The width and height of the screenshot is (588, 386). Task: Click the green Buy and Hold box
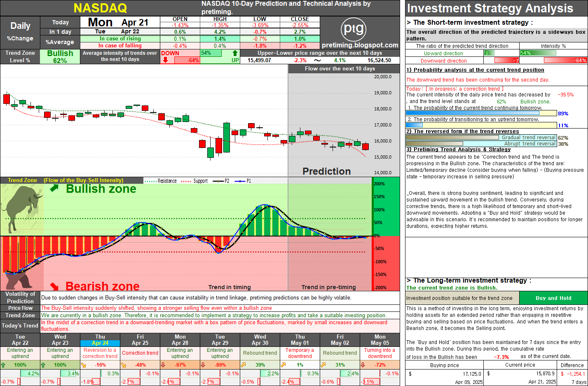click(x=553, y=298)
